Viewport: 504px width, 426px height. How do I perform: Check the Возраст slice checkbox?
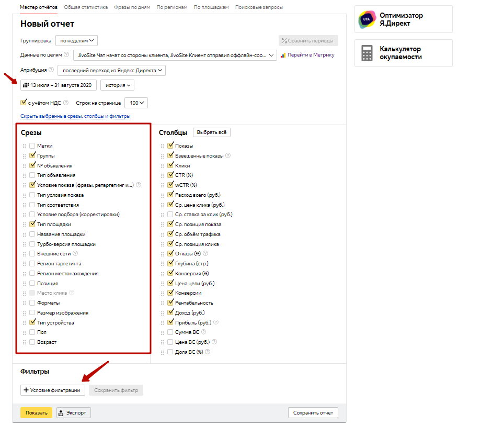pyautogui.click(x=32, y=342)
